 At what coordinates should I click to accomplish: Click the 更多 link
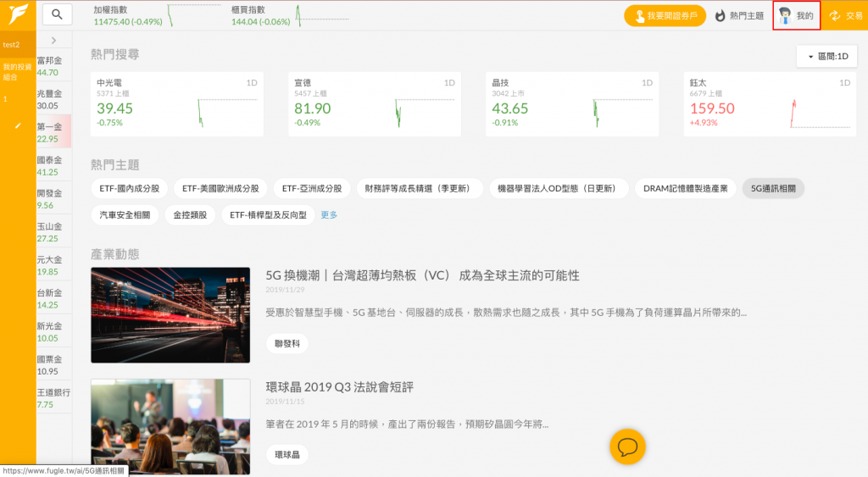[329, 214]
